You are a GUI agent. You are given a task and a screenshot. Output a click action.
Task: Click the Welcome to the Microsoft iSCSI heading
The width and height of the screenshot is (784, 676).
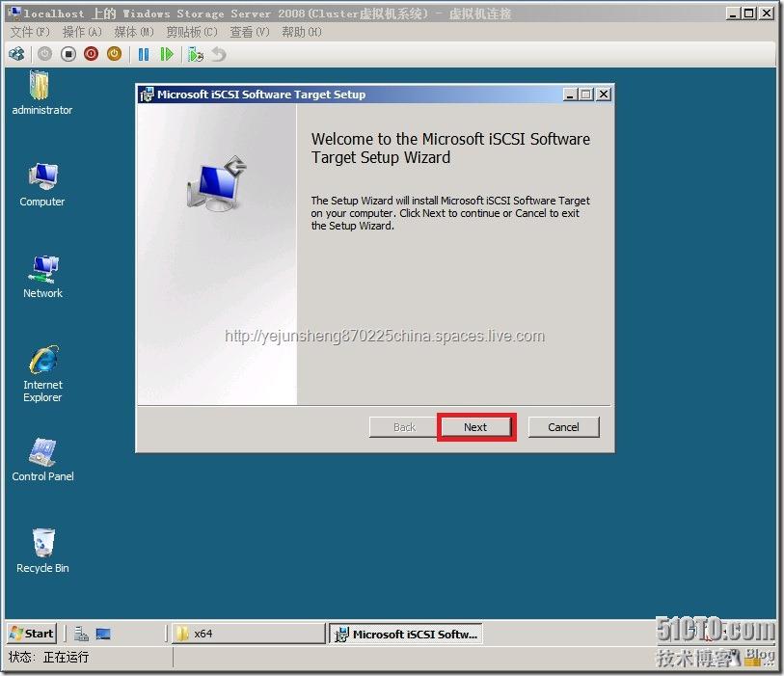(450, 148)
